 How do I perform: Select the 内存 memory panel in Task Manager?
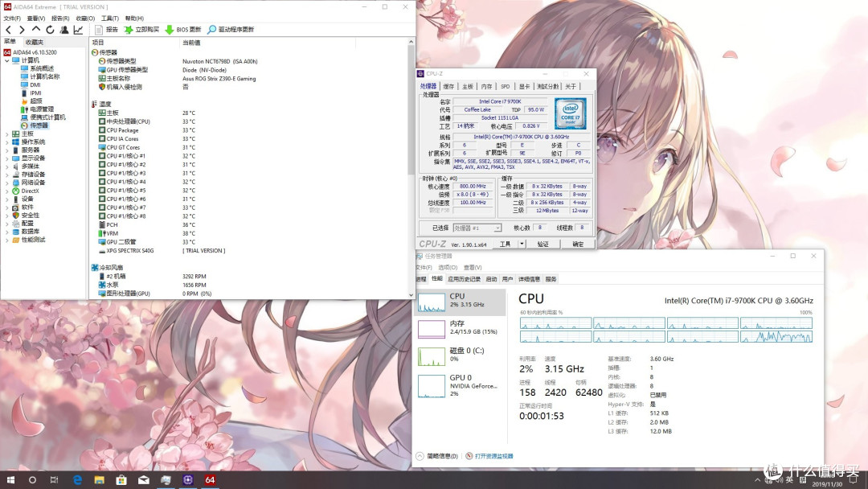point(460,329)
